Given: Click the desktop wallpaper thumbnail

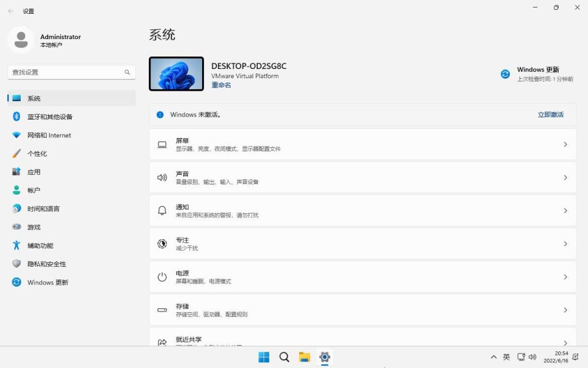Looking at the screenshot, I should point(176,74).
